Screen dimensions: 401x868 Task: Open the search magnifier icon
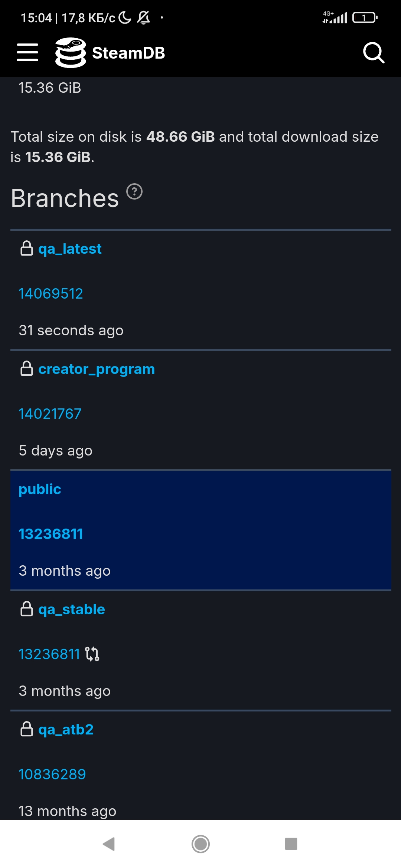pos(373,52)
